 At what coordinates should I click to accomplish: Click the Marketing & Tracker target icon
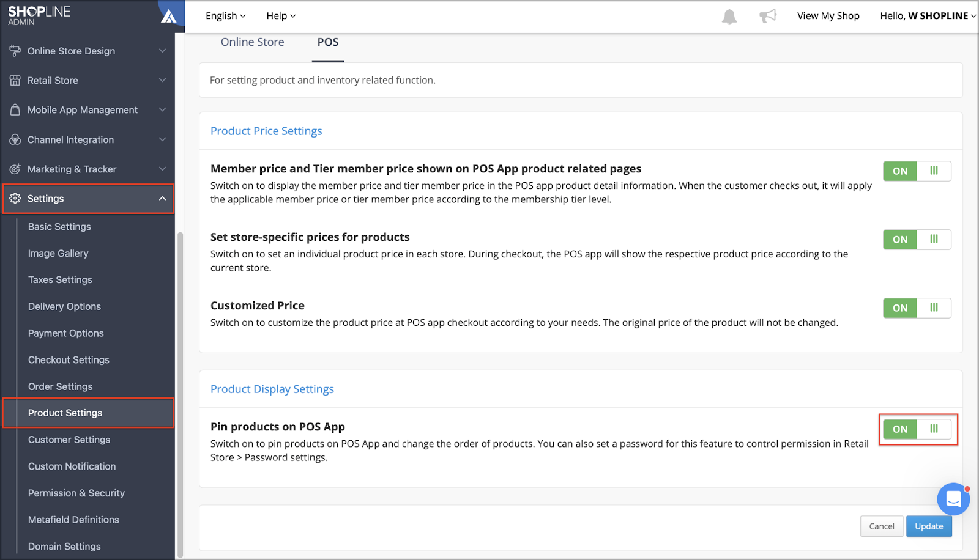coord(15,169)
